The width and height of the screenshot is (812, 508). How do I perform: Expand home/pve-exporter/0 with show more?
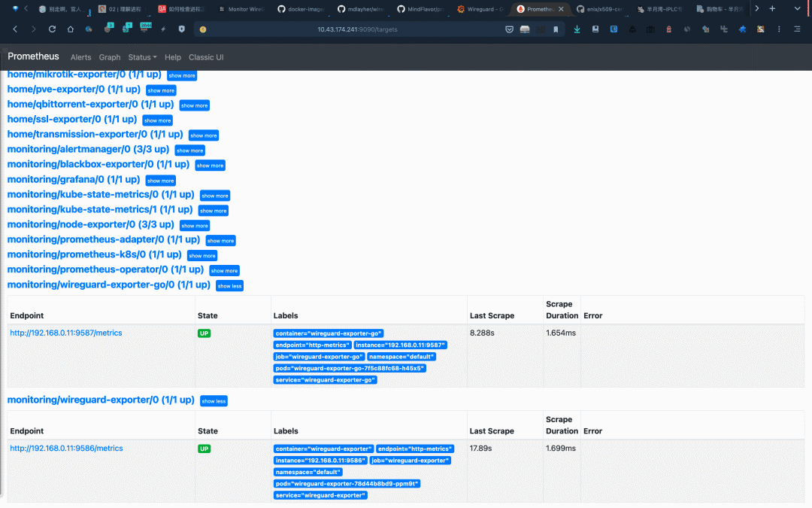pyautogui.click(x=161, y=91)
